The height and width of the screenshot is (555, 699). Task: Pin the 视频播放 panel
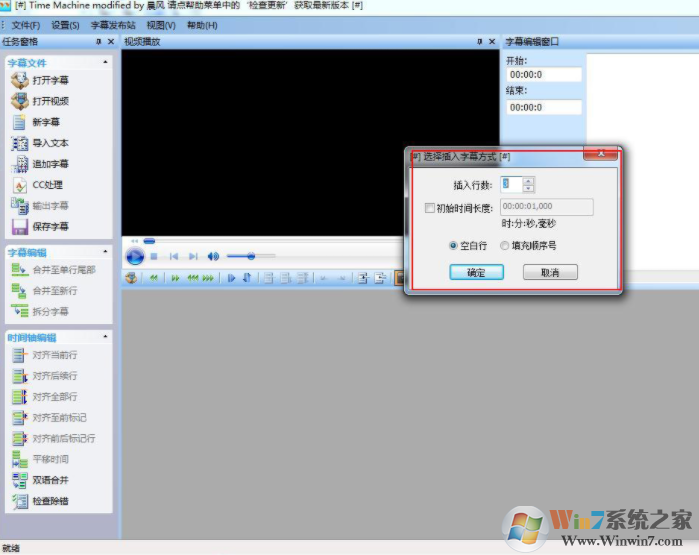pos(480,41)
